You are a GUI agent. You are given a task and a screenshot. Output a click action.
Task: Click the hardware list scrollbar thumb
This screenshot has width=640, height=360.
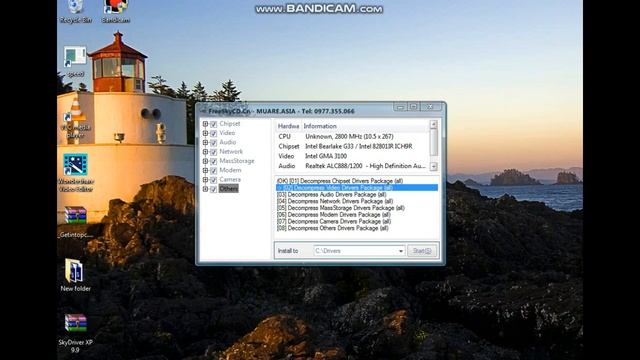433,142
